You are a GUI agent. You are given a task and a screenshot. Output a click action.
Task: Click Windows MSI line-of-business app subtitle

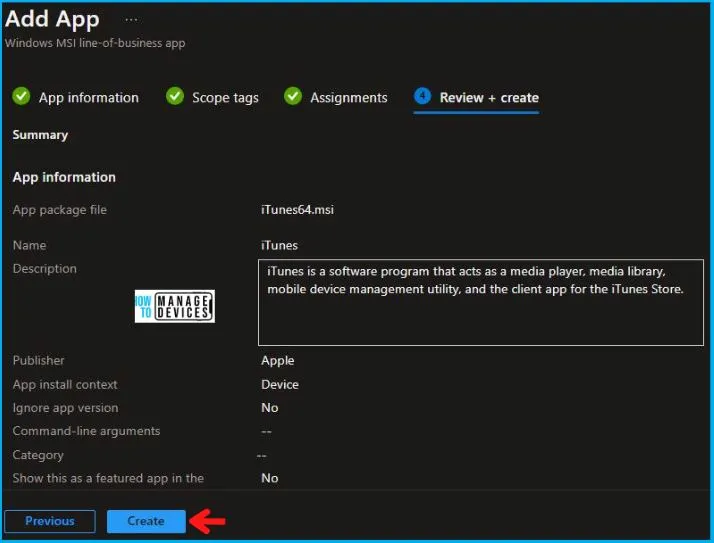click(95, 43)
